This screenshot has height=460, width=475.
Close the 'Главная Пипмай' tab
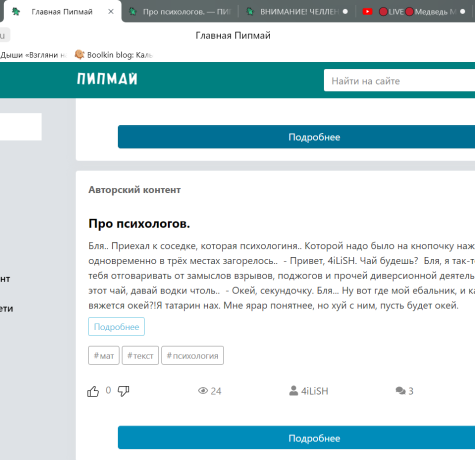tap(111, 12)
